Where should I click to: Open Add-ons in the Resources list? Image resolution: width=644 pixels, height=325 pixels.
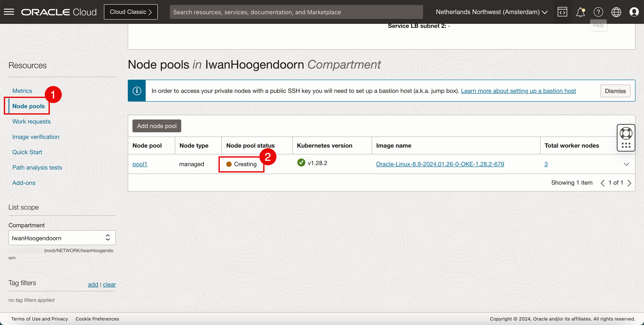click(24, 183)
